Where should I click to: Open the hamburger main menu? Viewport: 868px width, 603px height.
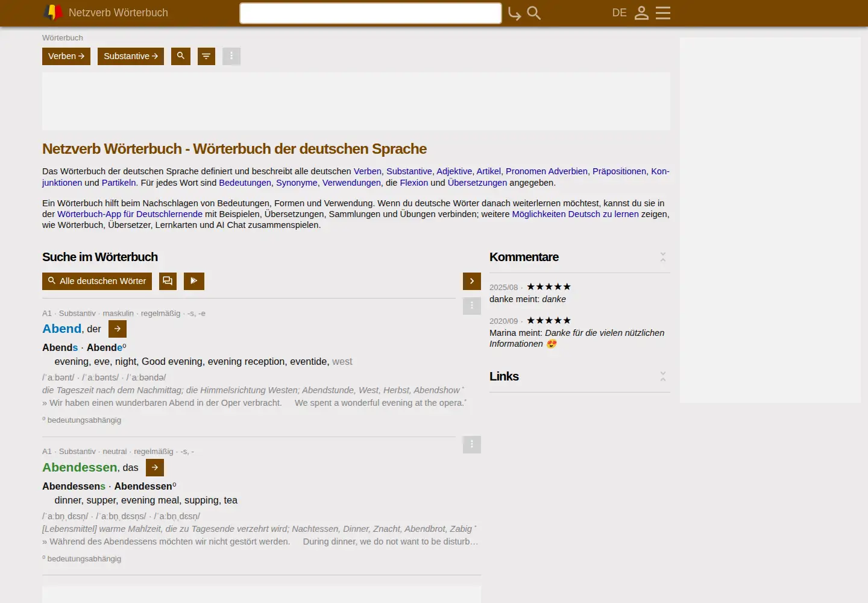(663, 13)
